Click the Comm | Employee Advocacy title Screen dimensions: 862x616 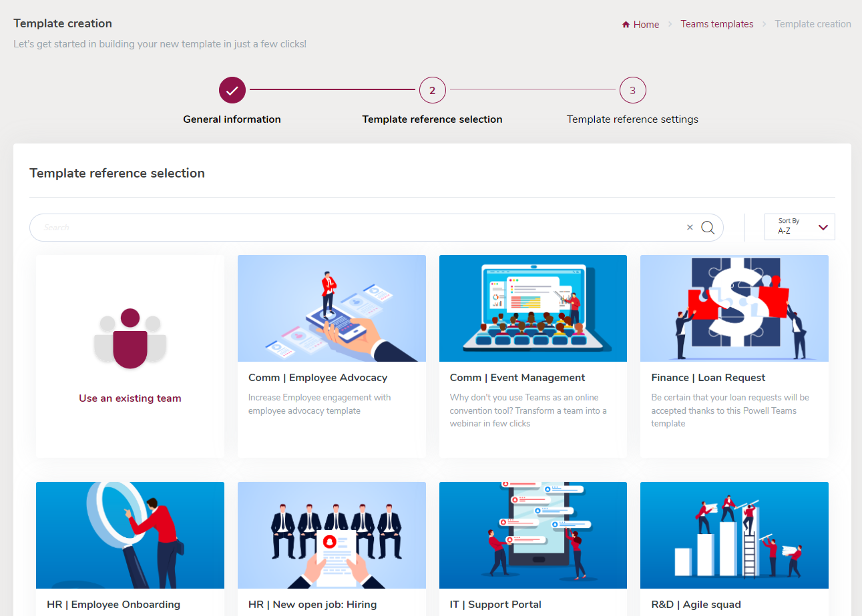(x=318, y=378)
